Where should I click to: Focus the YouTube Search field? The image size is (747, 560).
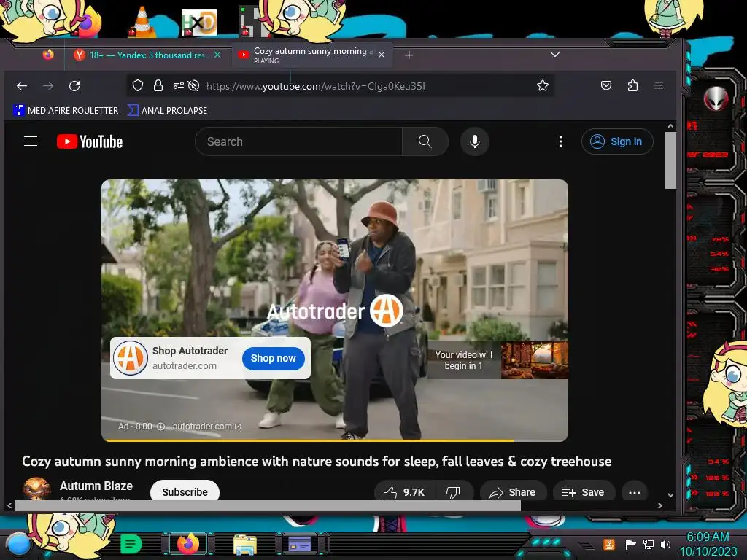pos(298,141)
